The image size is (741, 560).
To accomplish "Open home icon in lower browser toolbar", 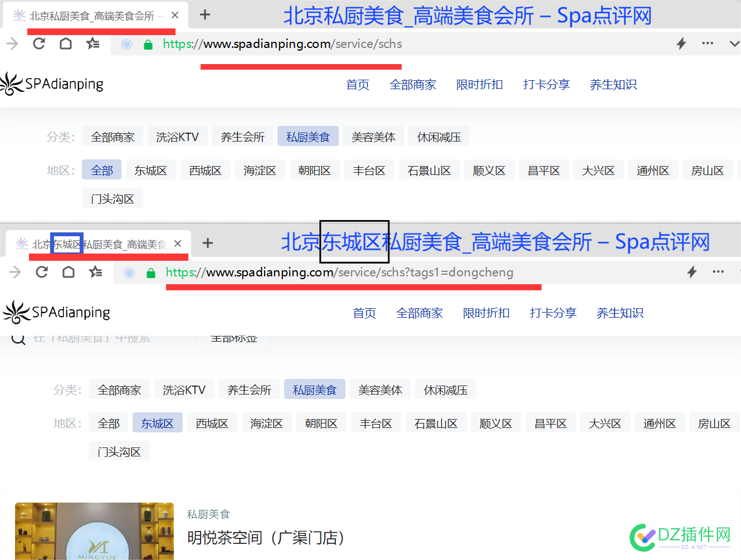I will [x=69, y=272].
